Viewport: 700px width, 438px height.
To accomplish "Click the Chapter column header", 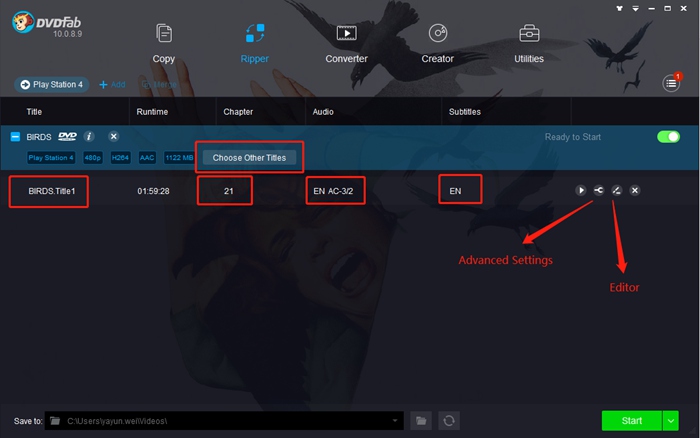I will tap(238, 112).
